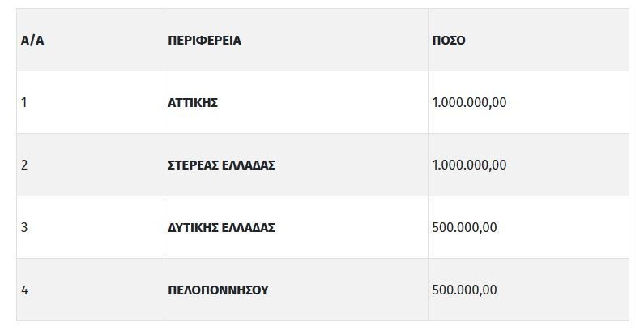Image resolution: width=644 pixels, height=331 pixels.
Task: Click the empty header space right of ΠΟΣΟ
Action: [x=551, y=41]
